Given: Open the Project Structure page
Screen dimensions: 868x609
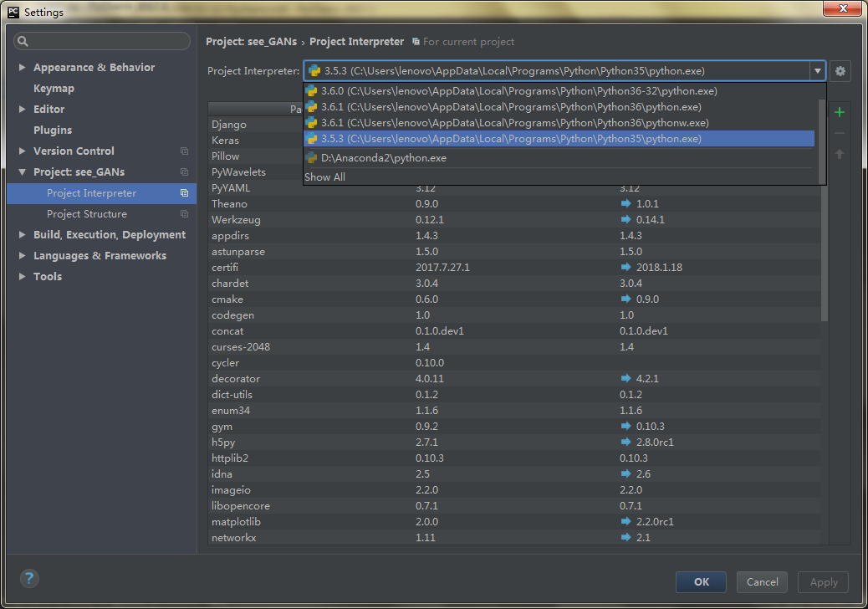Looking at the screenshot, I should pyautogui.click(x=87, y=213).
